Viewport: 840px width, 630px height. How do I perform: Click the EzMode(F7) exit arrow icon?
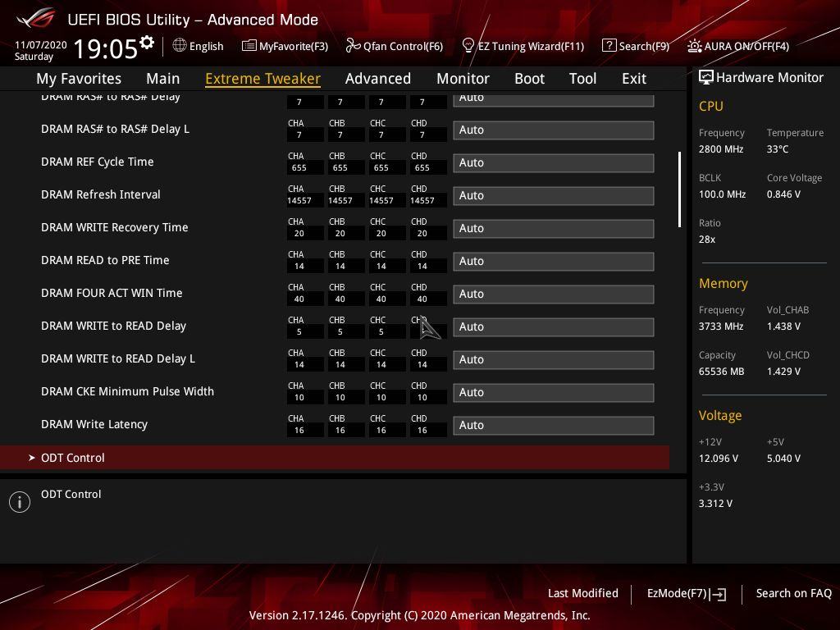[x=718, y=594]
